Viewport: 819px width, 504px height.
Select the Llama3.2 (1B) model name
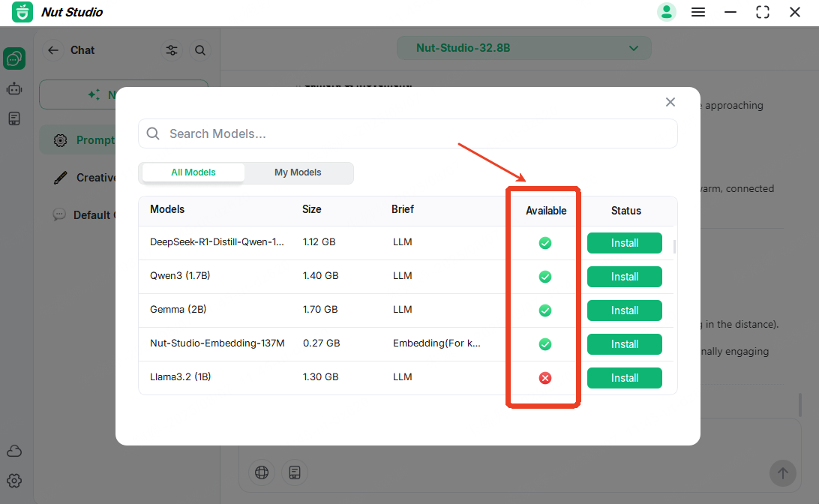coord(180,376)
